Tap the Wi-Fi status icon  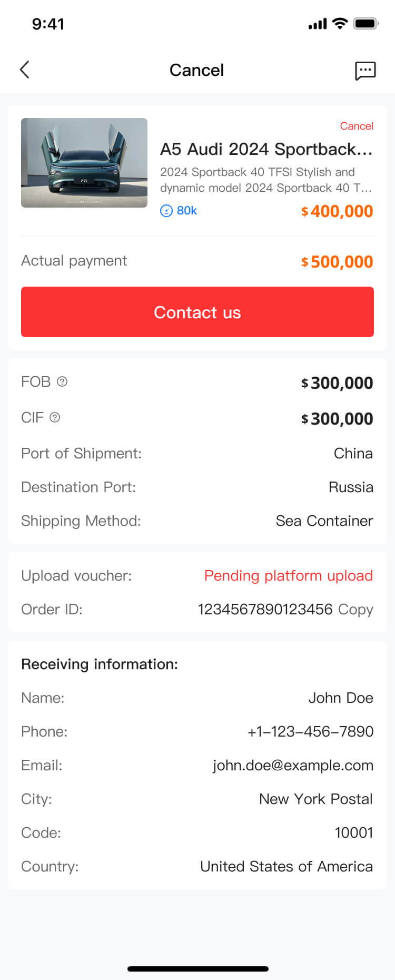click(x=340, y=24)
